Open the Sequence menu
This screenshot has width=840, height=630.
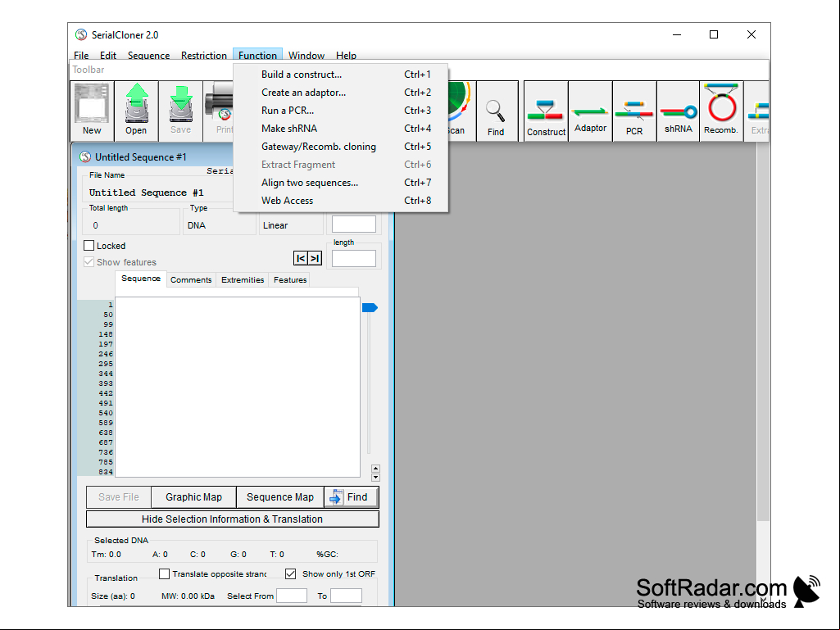point(148,55)
